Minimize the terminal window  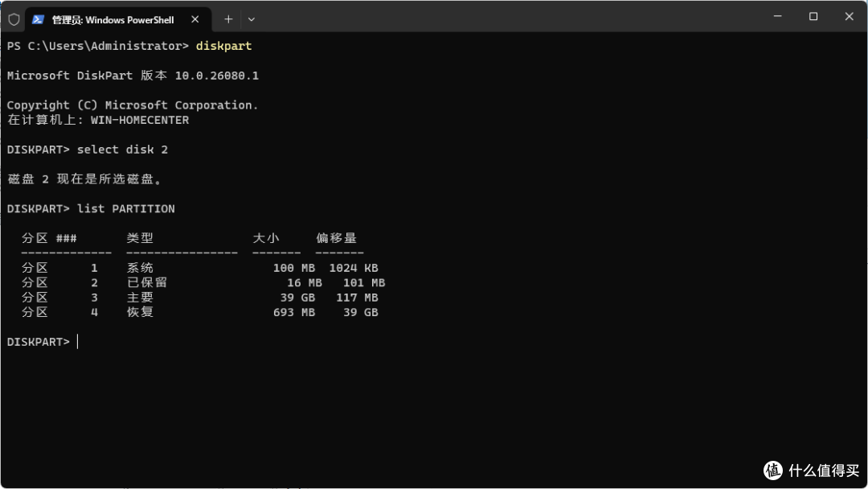pos(777,17)
